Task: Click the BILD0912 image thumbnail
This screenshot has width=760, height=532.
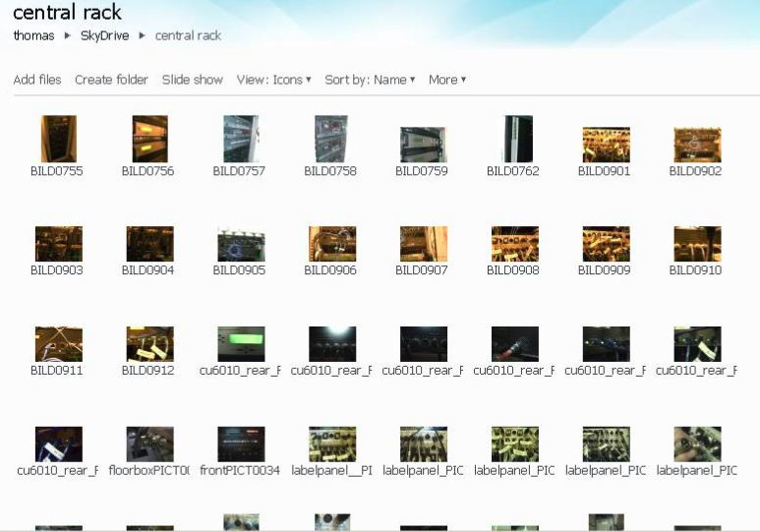Action: pos(148,344)
